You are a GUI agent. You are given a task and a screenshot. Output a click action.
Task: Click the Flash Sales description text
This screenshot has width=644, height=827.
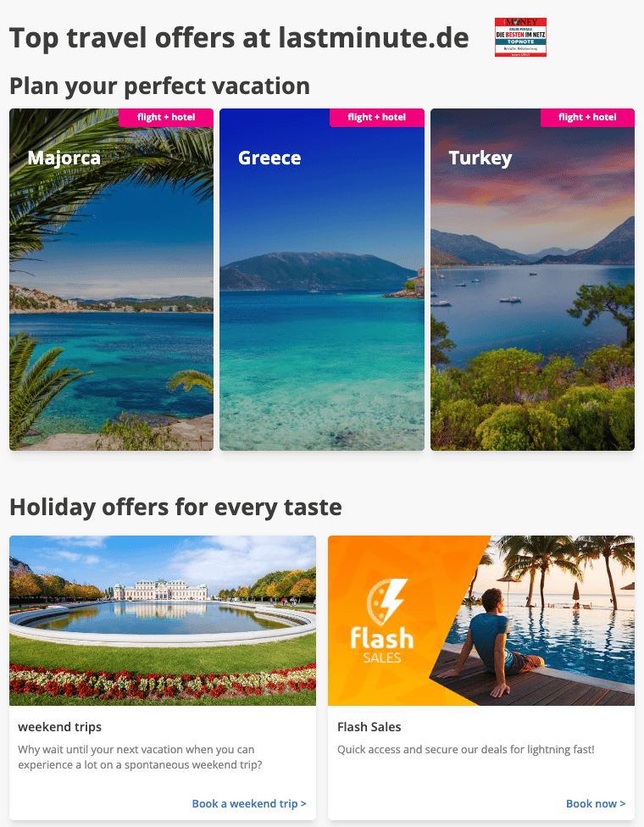(x=466, y=749)
